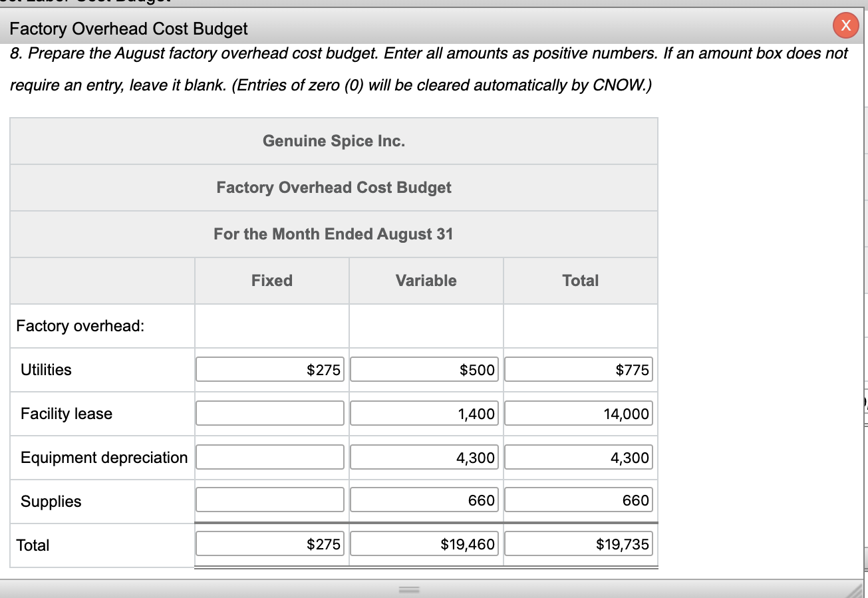
Task: Click the Utilities Total field showing $775
Action: 579,369
